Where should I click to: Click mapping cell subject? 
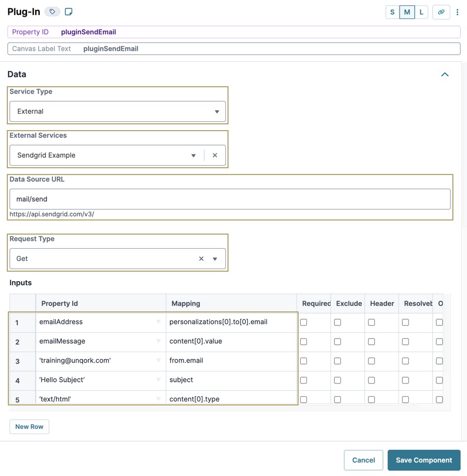point(231,380)
